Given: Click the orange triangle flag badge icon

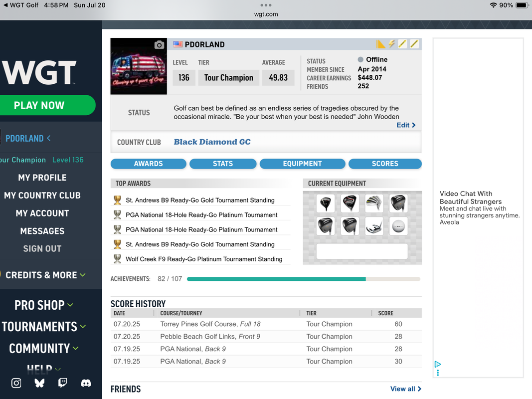Looking at the screenshot, I should pyautogui.click(x=381, y=44).
